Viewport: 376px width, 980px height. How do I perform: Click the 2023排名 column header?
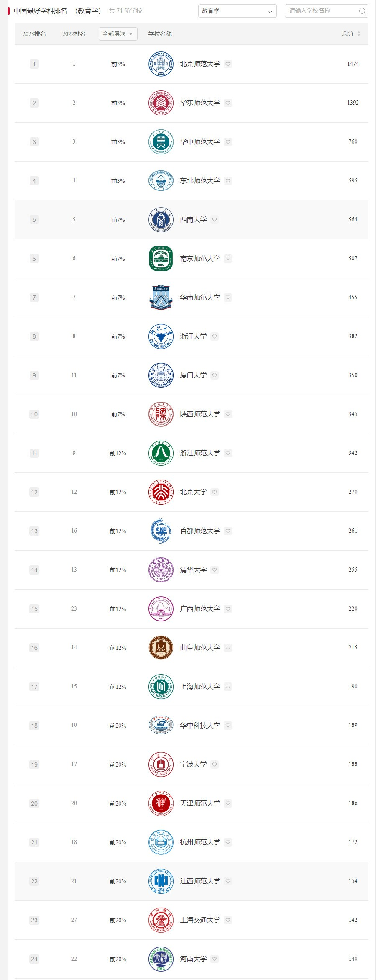34,34
